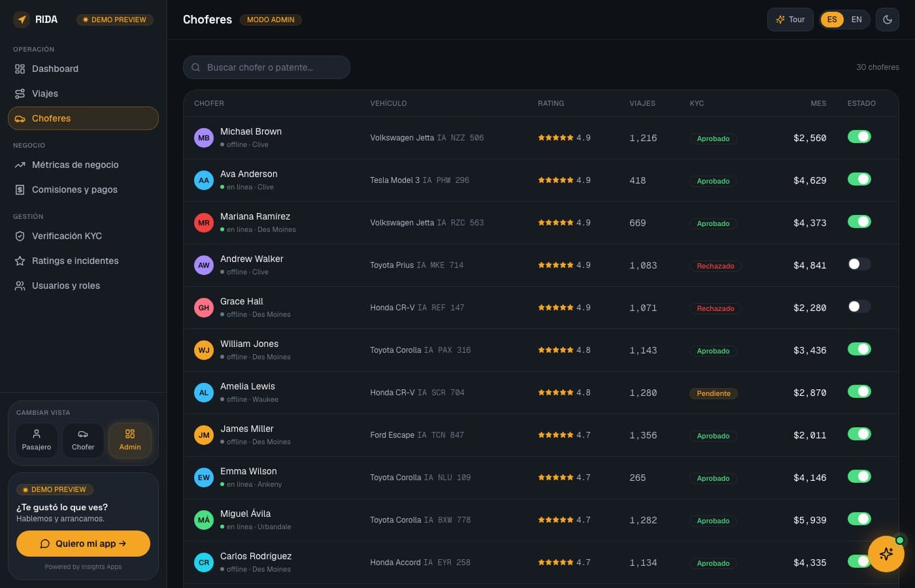Click Rechazado badge for Grace Hall
Screen dimensions: 915x588
[x=715, y=308]
